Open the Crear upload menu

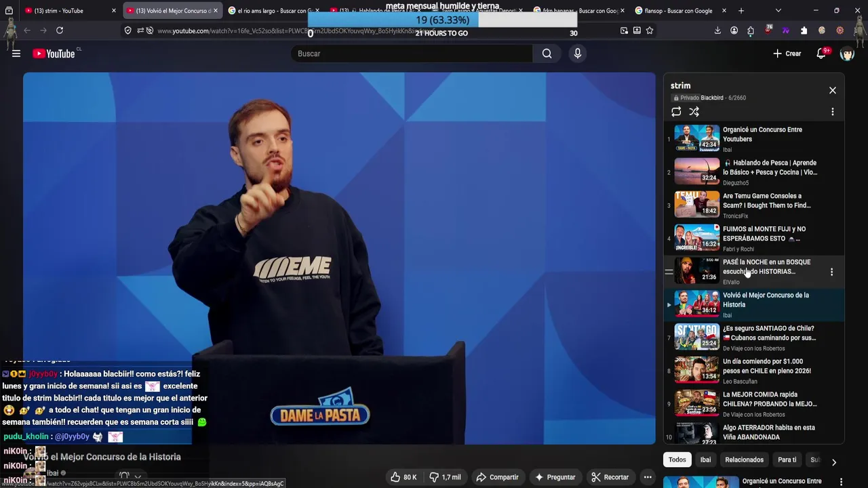pos(787,54)
